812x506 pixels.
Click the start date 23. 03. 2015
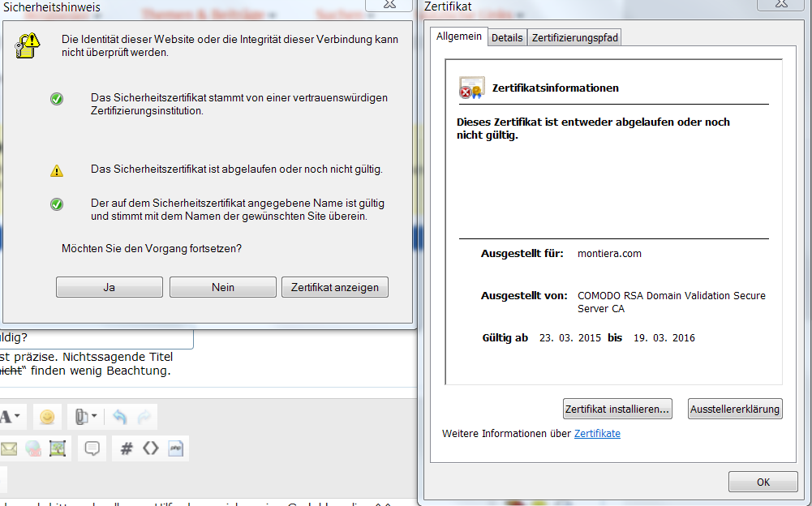click(x=570, y=338)
